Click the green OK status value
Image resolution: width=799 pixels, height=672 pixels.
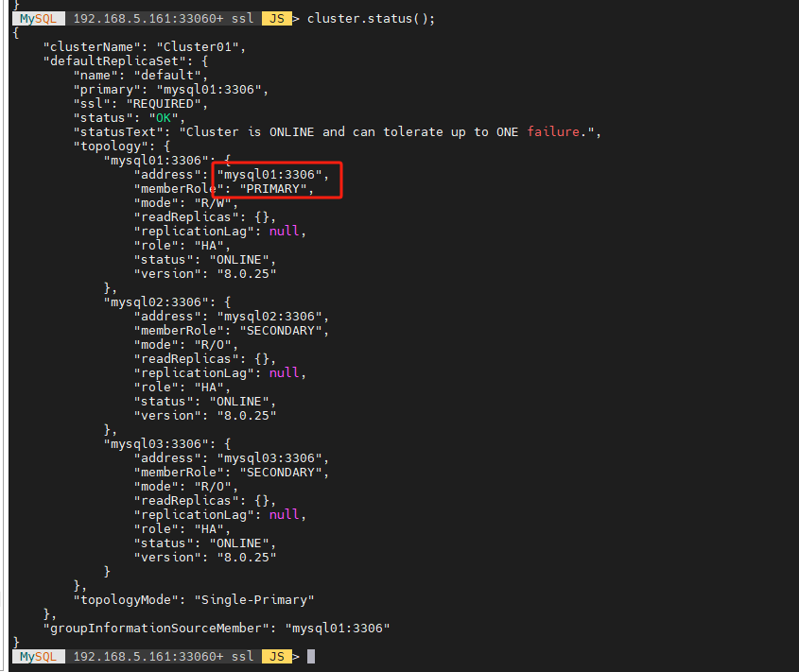click(163, 118)
